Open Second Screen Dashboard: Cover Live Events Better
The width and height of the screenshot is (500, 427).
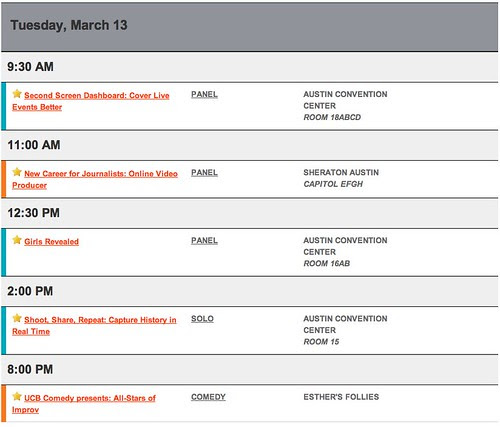click(x=91, y=101)
